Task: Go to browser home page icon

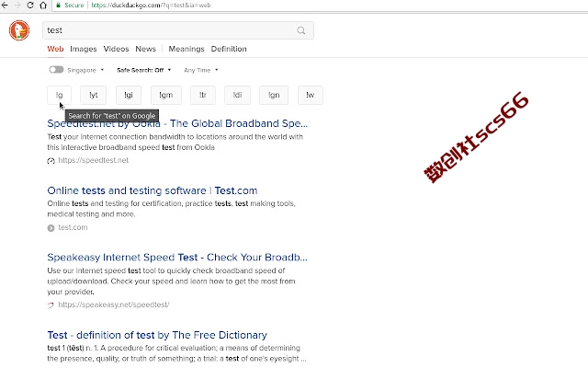Action: click(x=43, y=6)
